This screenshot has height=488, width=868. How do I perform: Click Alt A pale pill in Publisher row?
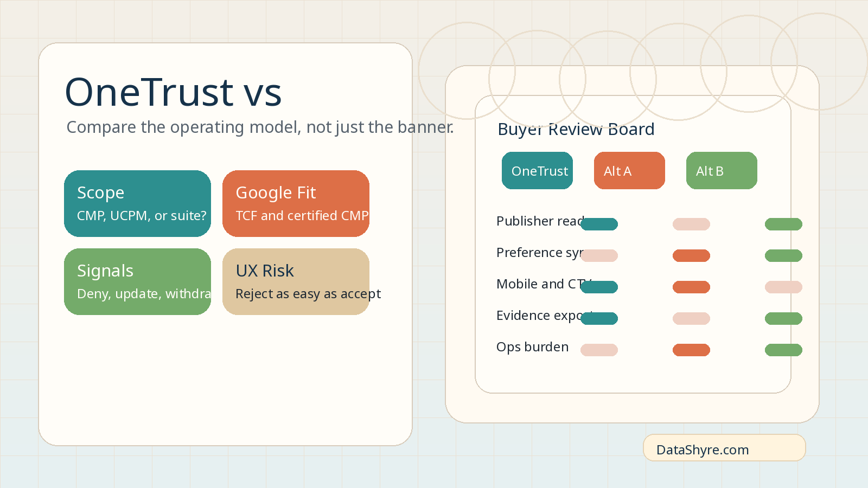(x=691, y=224)
